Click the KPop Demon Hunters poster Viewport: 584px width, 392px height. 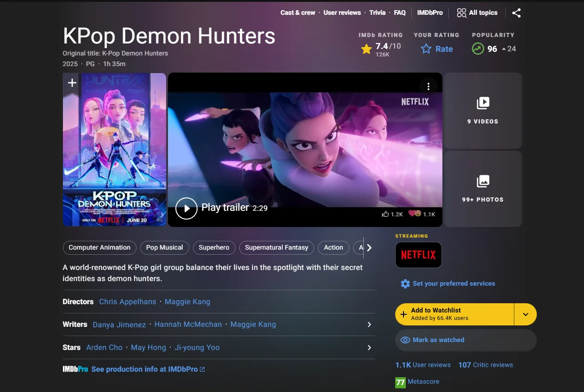pos(114,149)
